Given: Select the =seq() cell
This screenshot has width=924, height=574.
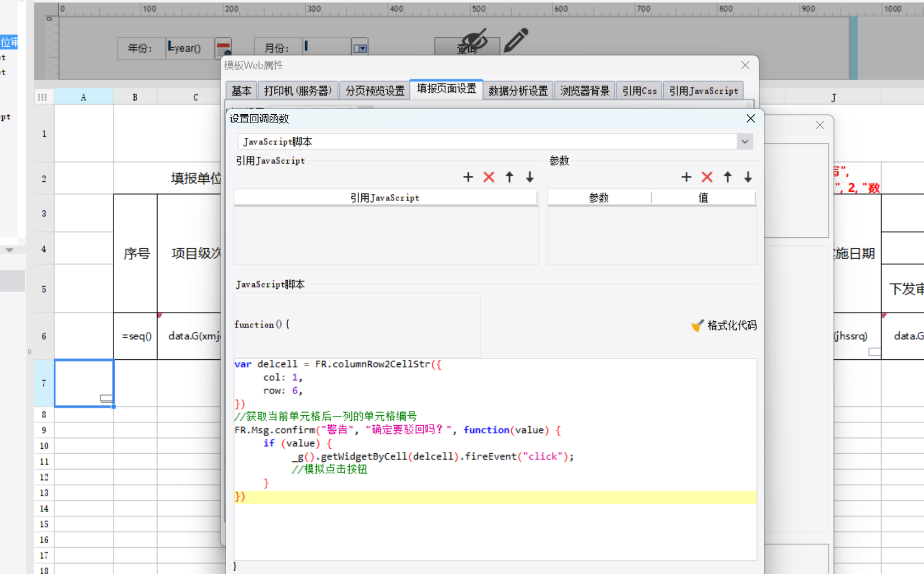Looking at the screenshot, I should point(136,336).
